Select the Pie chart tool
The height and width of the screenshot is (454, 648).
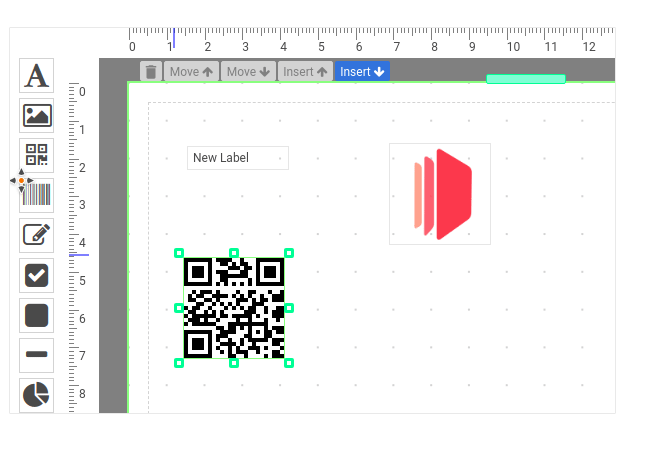pos(36,395)
